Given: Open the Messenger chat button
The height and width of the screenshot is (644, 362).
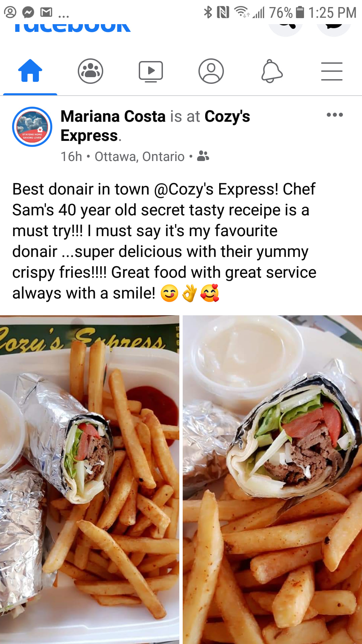Looking at the screenshot, I should click(x=334, y=27).
